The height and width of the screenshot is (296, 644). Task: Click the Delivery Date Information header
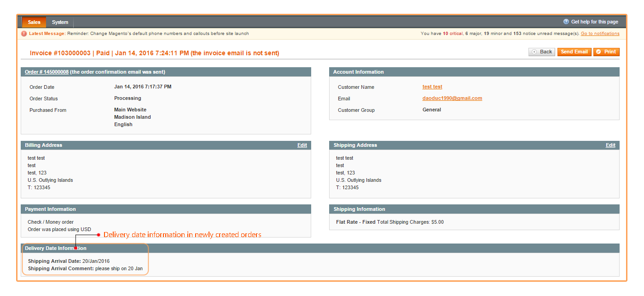click(57, 248)
